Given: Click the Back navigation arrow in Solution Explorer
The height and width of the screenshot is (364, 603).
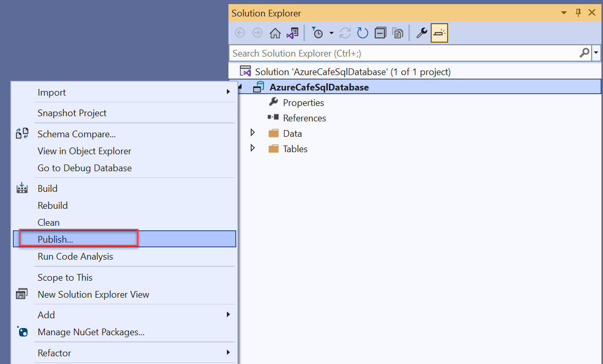Looking at the screenshot, I should (240, 33).
